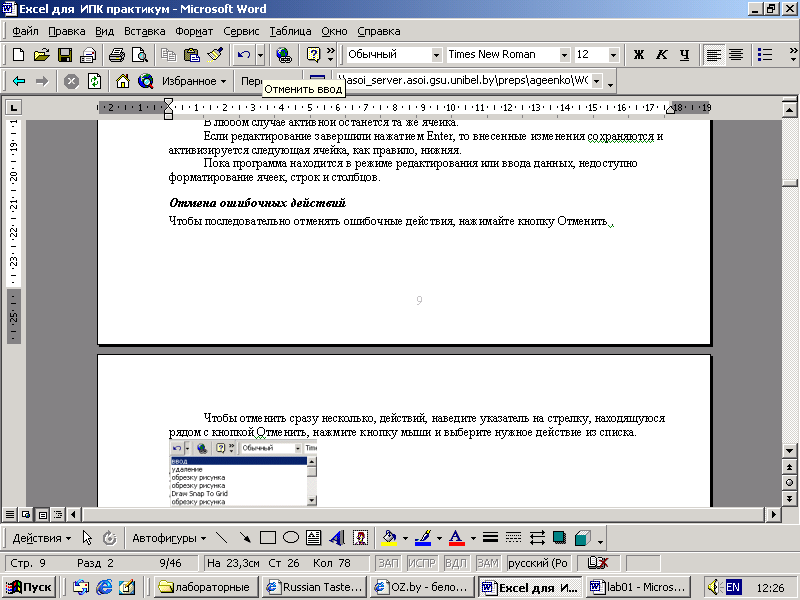
Task: Open Dash Style options
Action: click(x=513, y=538)
